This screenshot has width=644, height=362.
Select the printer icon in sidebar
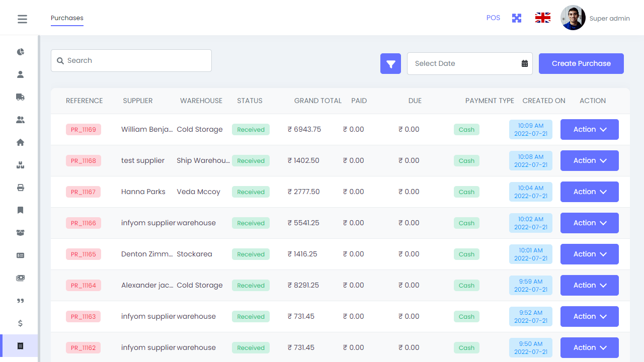click(x=20, y=187)
